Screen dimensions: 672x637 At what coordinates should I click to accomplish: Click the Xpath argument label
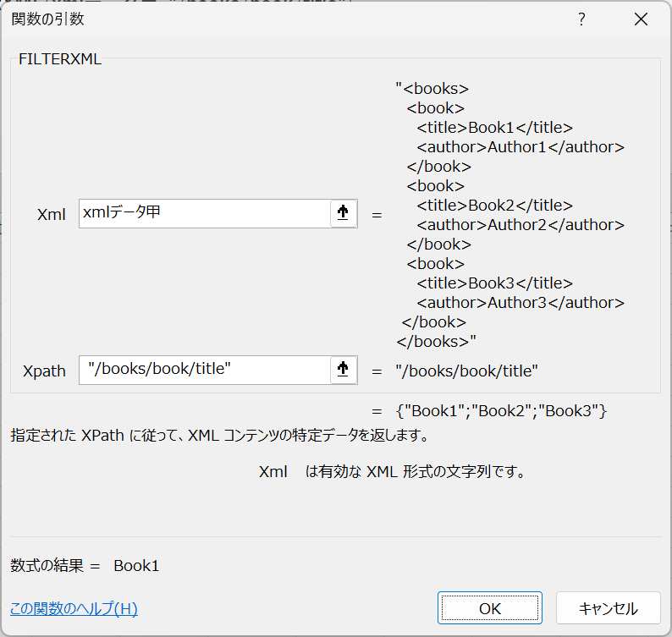[44, 371]
